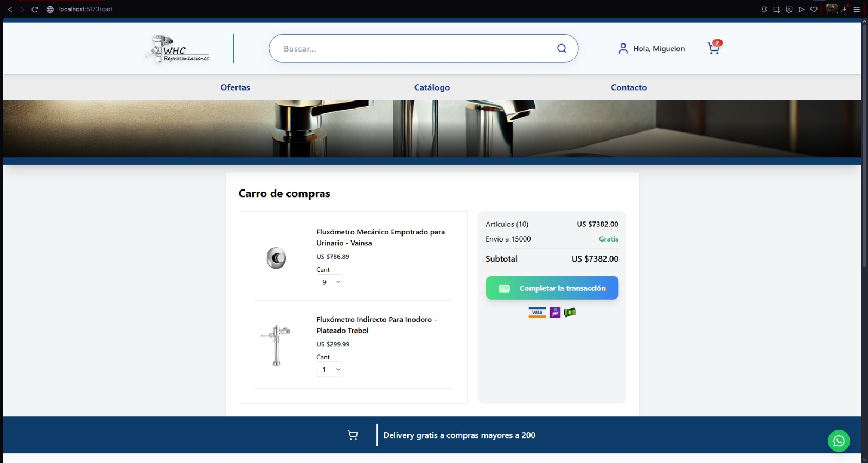Click the browser address bar URL
Screen dimensions: 868x463
point(86,9)
